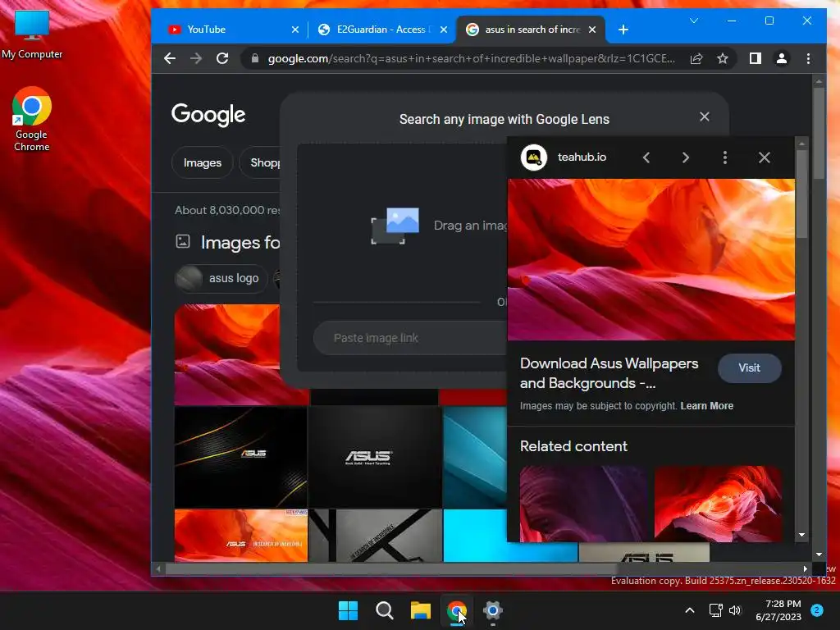Click Chrome icon on taskbar
This screenshot has width=840, height=630.
pyautogui.click(x=456, y=610)
